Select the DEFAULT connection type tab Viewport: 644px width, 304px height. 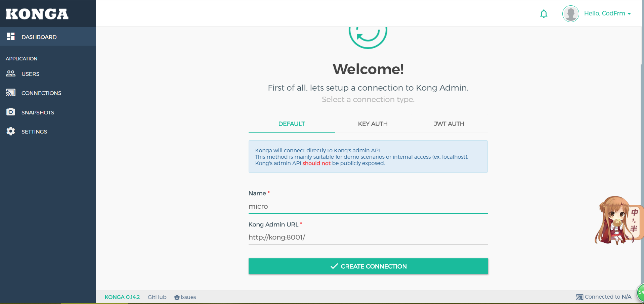tap(291, 124)
